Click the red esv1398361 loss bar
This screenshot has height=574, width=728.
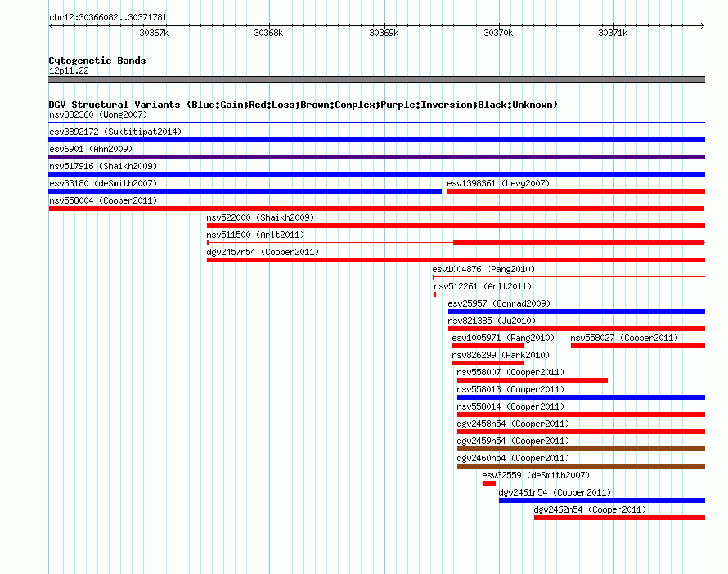pos(576,191)
